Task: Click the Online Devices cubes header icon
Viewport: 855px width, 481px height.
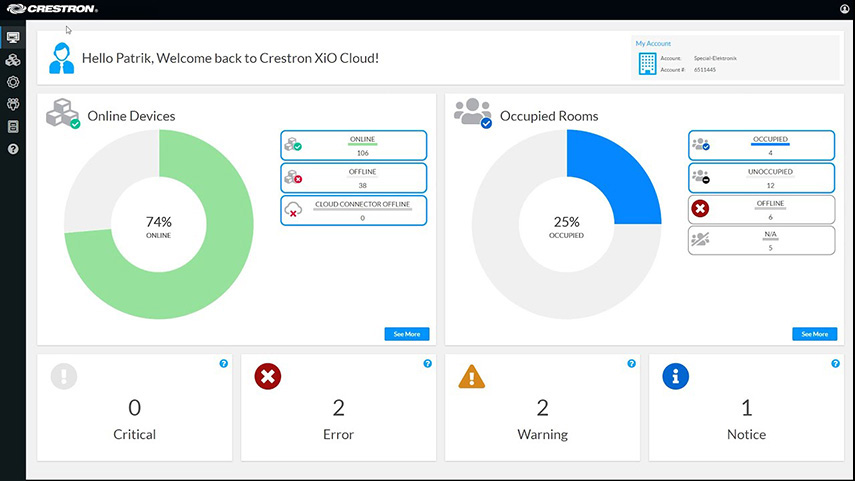Action: (x=63, y=113)
